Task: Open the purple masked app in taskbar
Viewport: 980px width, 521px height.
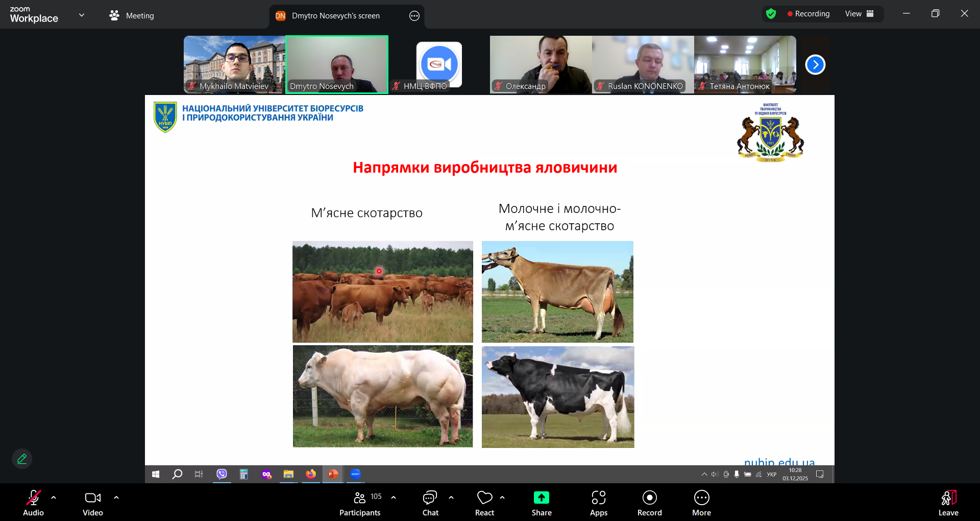Action: pyautogui.click(x=266, y=475)
